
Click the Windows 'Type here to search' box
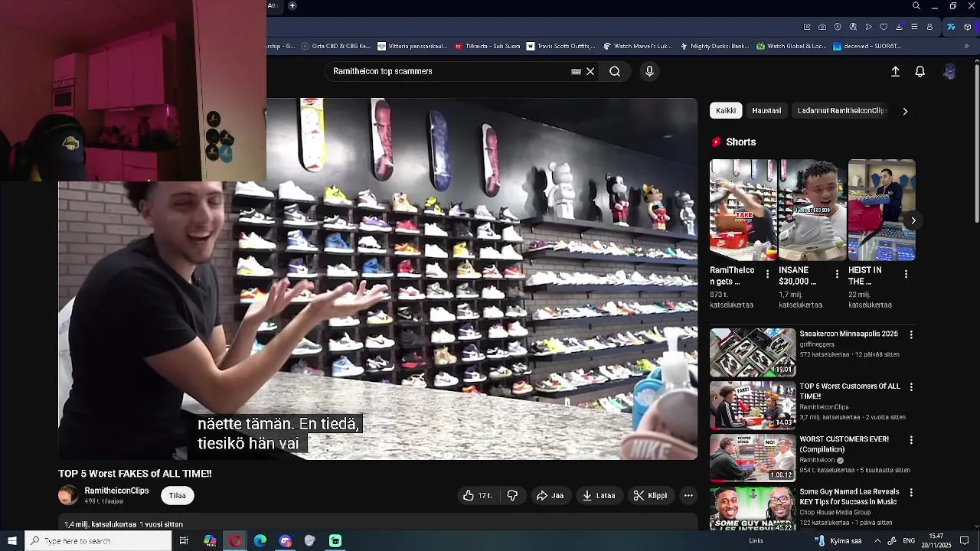(x=98, y=541)
